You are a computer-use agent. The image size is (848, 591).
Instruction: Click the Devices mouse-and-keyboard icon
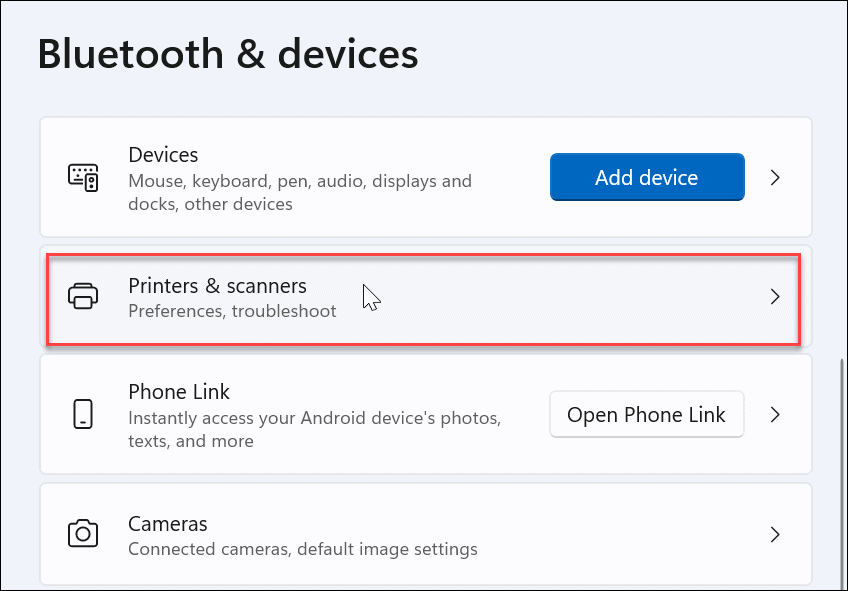tap(84, 177)
